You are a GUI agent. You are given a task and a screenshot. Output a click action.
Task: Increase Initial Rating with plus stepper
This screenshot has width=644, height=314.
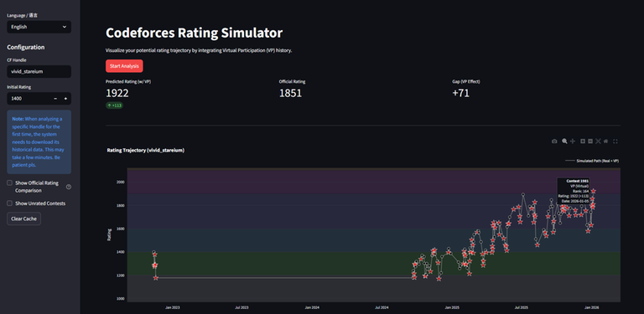[x=65, y=99]
